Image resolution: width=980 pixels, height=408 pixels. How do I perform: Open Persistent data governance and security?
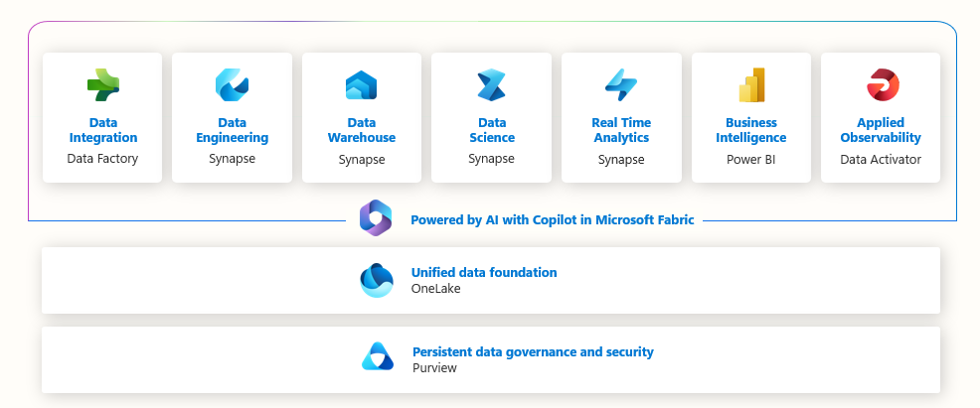tap(533, 351)
